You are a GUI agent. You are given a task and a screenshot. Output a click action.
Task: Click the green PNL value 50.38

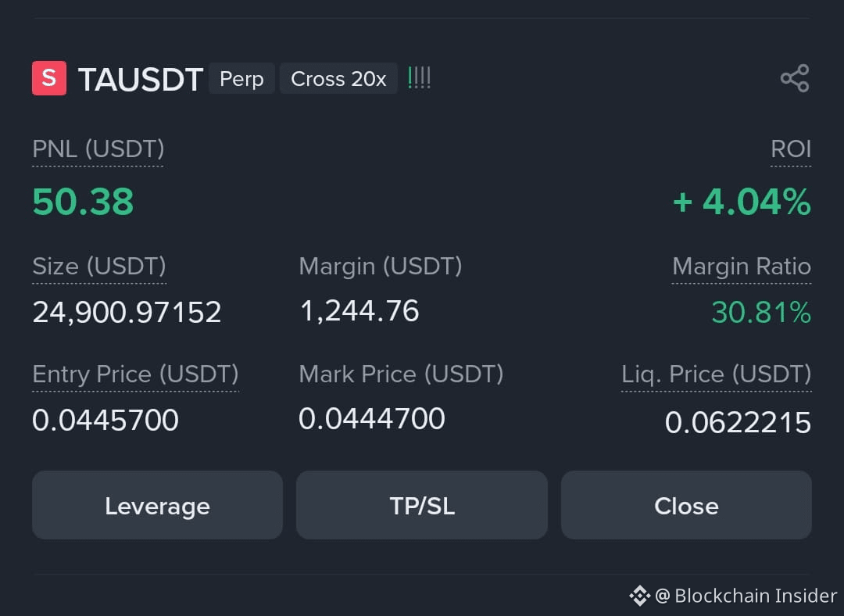click(x=83, y=201)
